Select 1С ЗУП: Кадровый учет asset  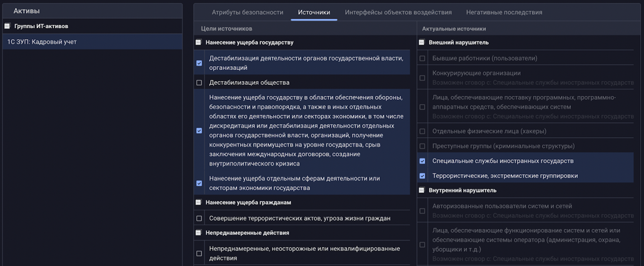coord(43,42)
